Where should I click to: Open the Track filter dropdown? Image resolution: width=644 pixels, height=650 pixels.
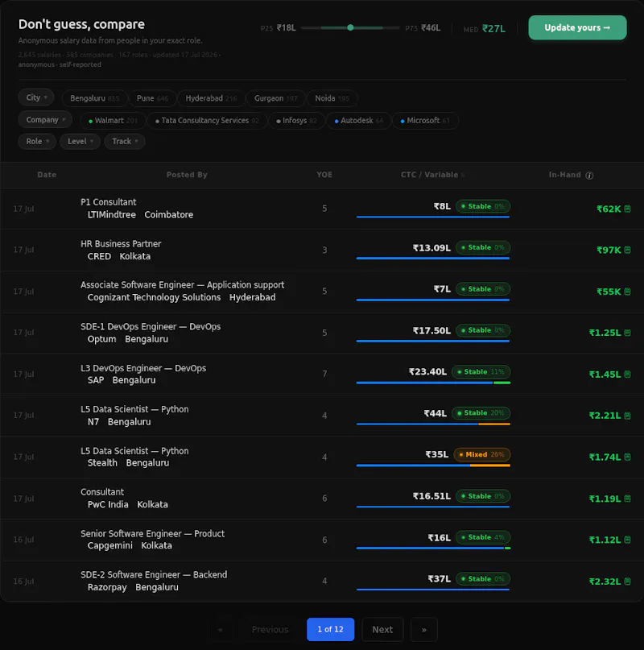click(124, 142)
